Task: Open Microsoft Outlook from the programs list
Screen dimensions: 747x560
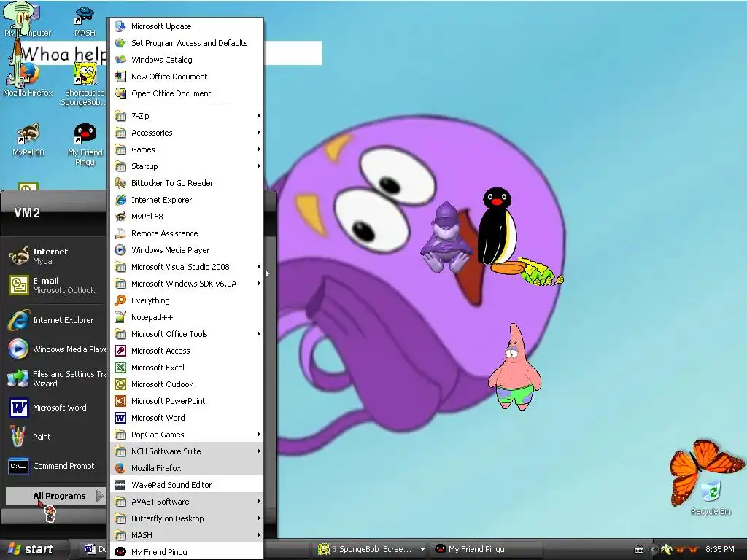Action: click(x=187, y=384)
